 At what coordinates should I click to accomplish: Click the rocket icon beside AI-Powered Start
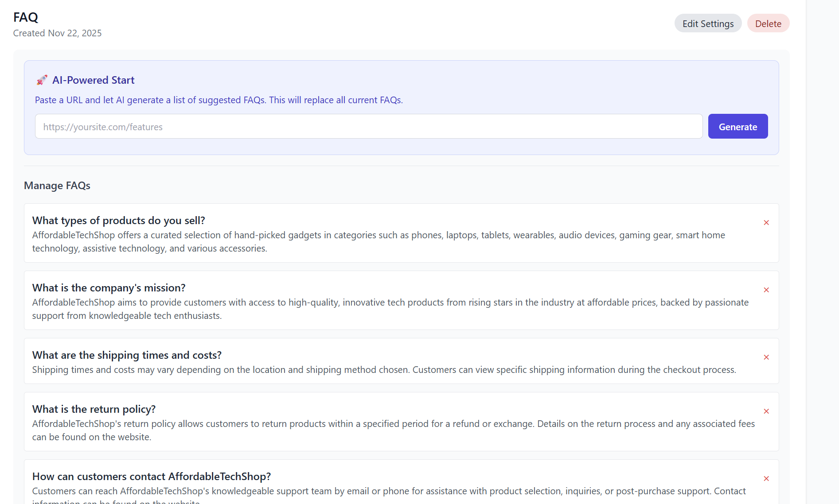(x=42, y=80)
